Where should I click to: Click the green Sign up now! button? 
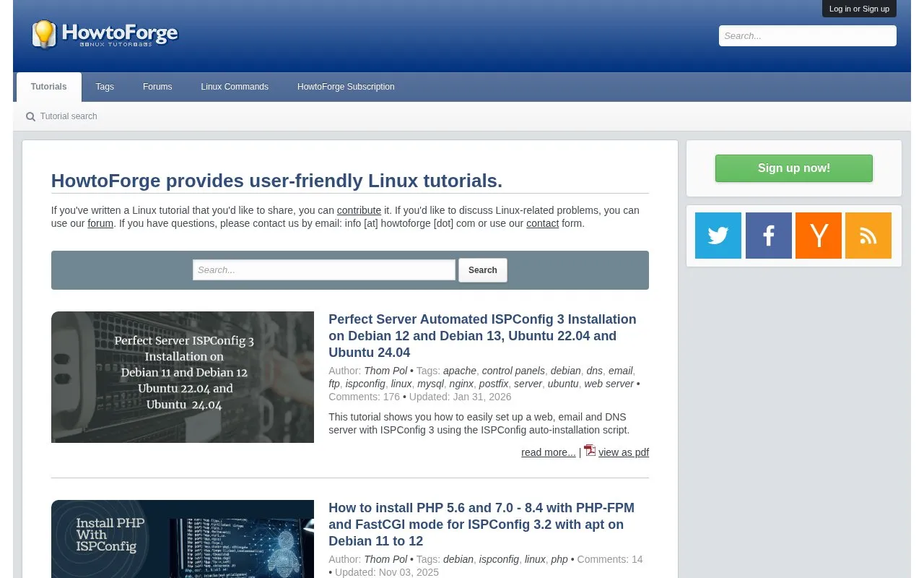pyautogui.click(x=794, y=168)
